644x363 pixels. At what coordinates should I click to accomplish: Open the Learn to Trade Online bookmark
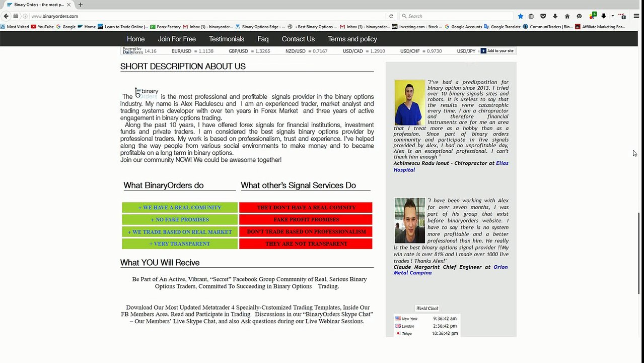123,27
